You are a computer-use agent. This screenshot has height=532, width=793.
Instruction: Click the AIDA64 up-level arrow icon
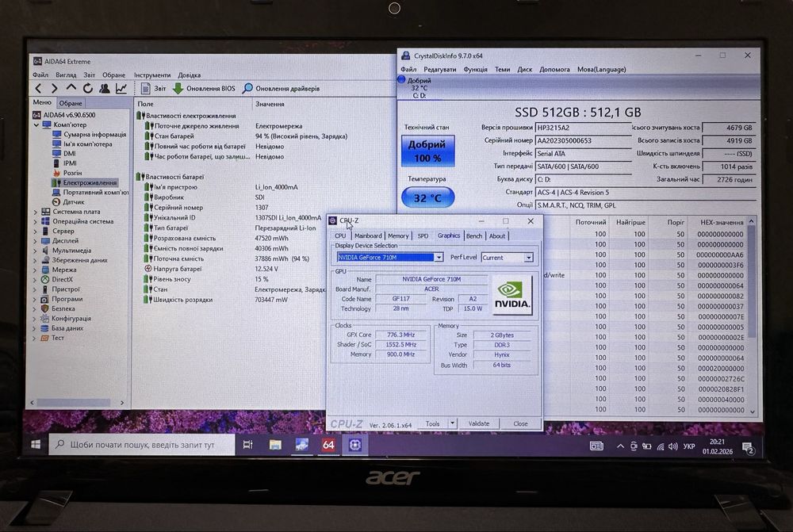tap(71, 88)
